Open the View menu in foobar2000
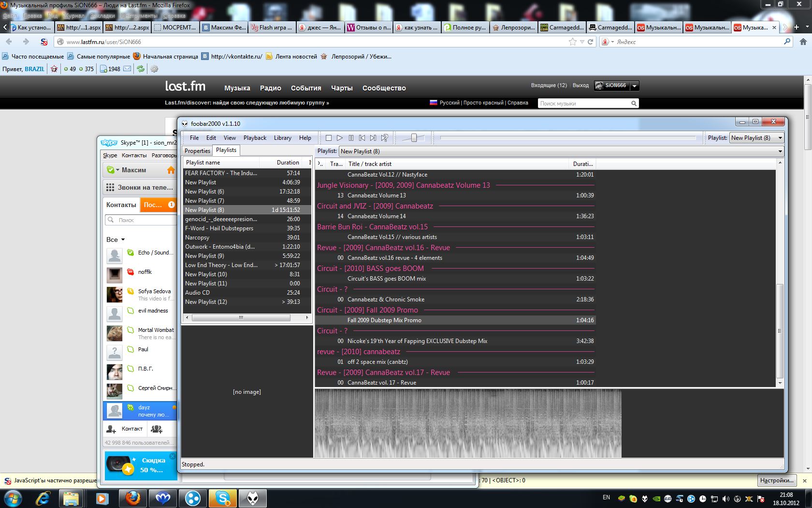Image resolution: width=812 pixels, height=508 pixels. [230, 138]
